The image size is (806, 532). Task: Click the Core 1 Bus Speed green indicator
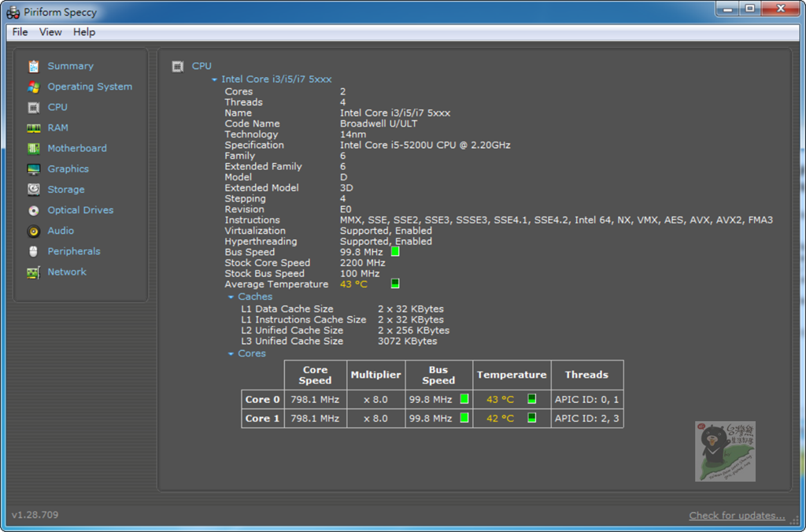tap(464, 418)
